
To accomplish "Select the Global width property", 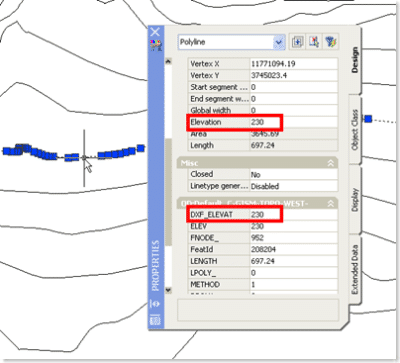I will [263, 110].
